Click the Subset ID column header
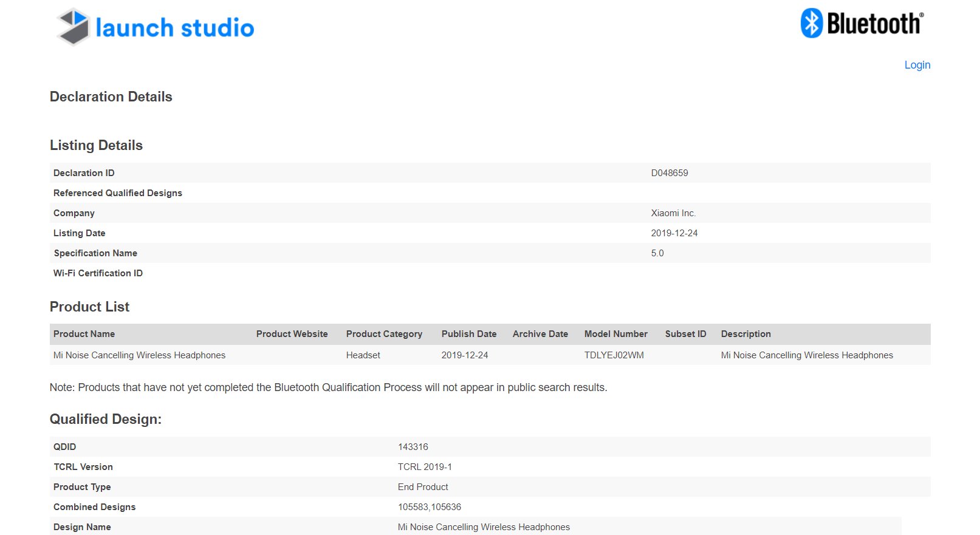The image size is (980, 535). [685, 334]
